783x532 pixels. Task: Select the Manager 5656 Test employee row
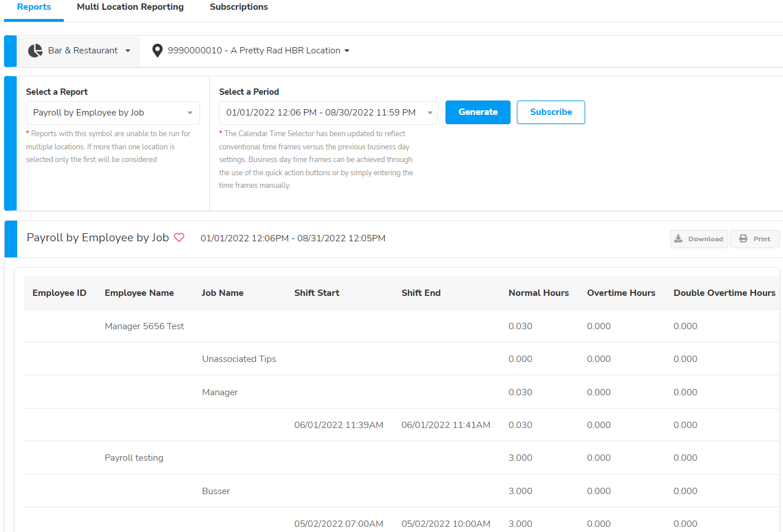tap(144, 326)
